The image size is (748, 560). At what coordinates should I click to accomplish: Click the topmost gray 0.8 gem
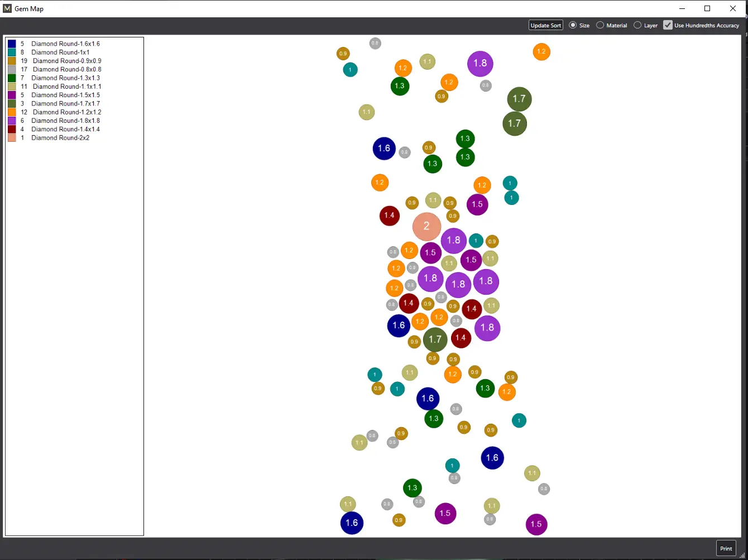[375, 43]
